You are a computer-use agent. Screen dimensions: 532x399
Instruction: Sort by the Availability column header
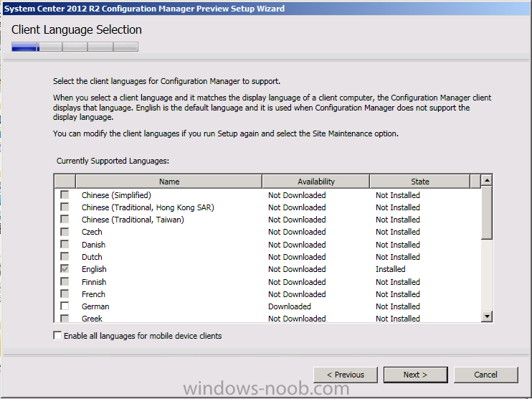pyautogui.click(x=316, y=182)
